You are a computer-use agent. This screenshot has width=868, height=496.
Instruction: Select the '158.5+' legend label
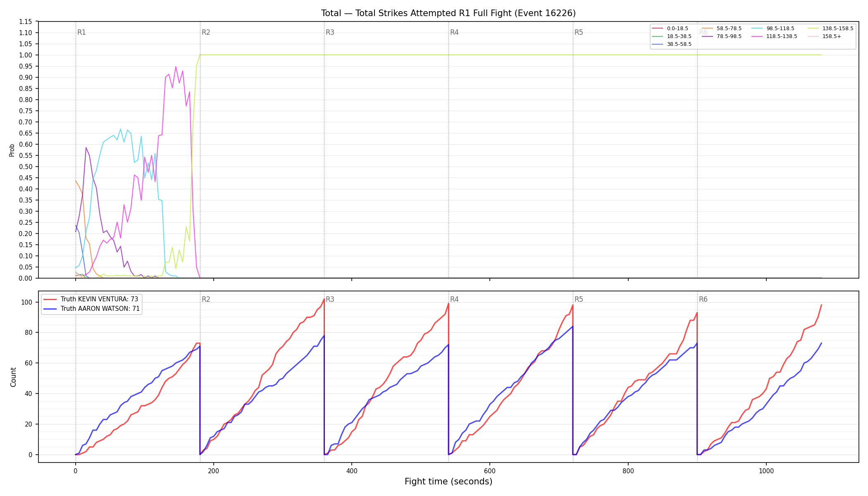click(x=832, y=36)
